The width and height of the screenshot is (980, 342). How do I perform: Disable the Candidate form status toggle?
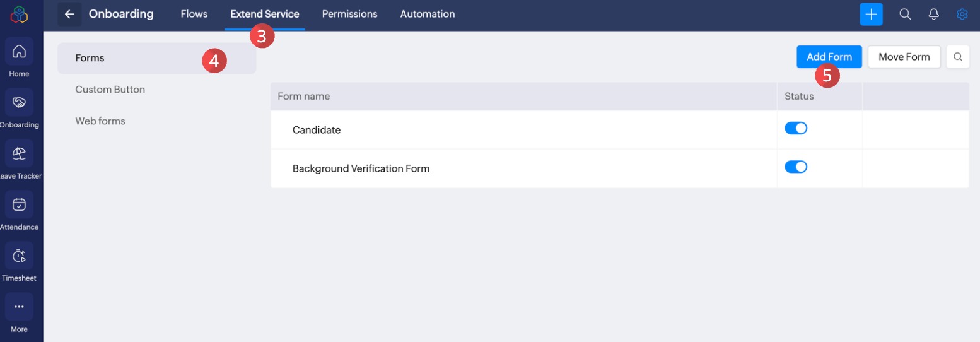[796, 128]
